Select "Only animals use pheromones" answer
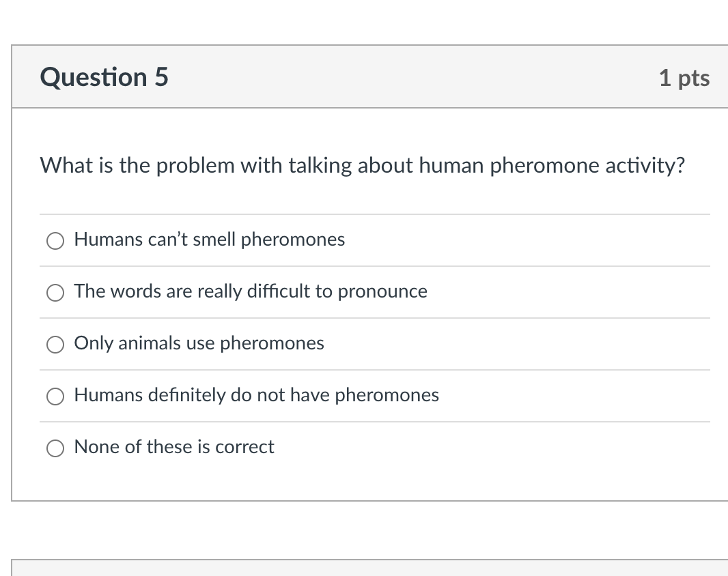 point(199,343)
